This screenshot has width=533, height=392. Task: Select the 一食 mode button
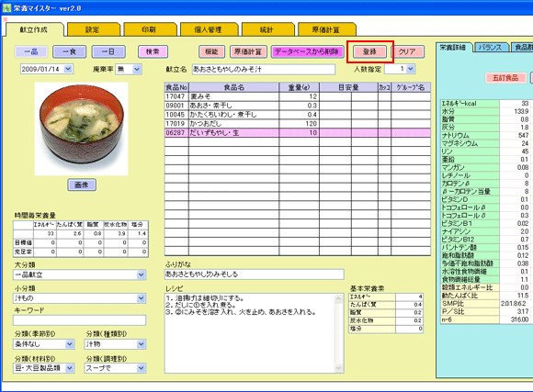69,51
